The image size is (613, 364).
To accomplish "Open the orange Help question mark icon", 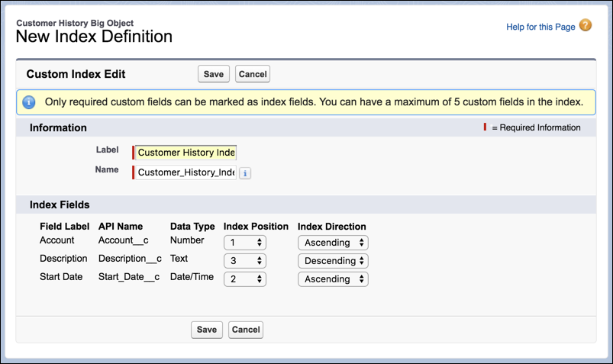I will (x=586, y=25).
